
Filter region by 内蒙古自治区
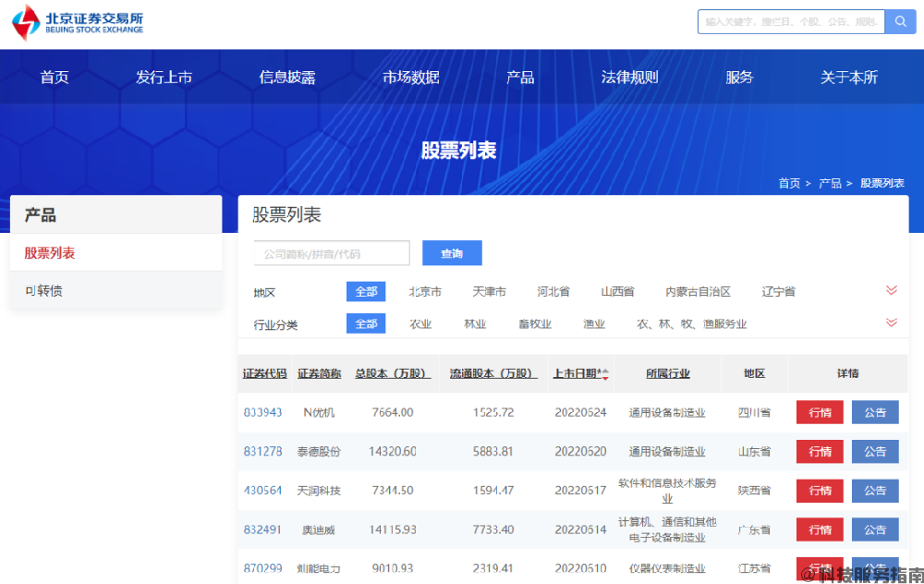(698, 292)
